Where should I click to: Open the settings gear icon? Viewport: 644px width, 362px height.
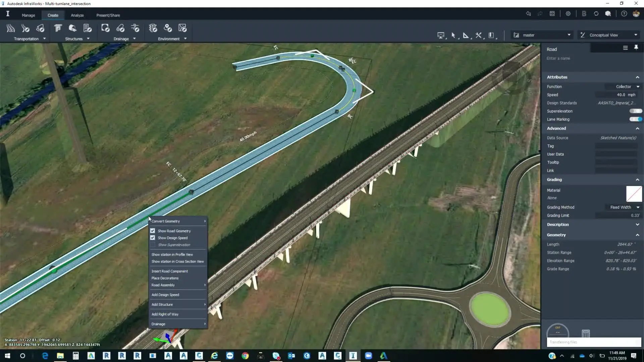568,14
